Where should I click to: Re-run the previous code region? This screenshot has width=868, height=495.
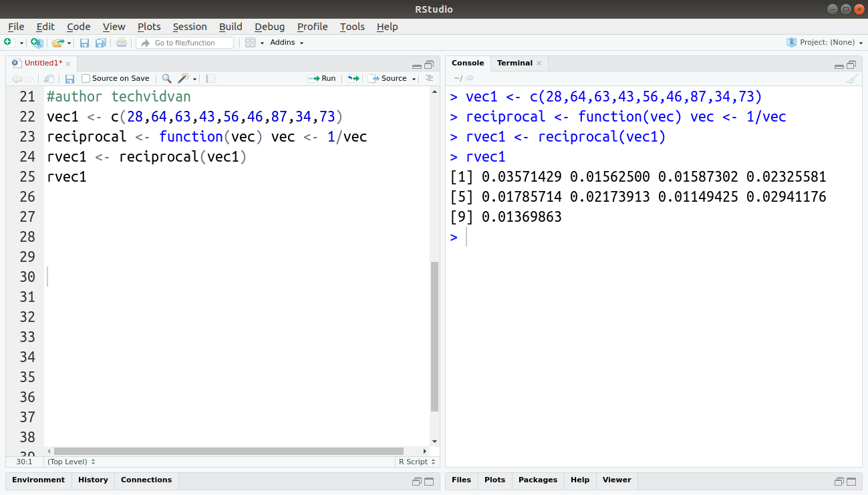[x=353, y=78]
